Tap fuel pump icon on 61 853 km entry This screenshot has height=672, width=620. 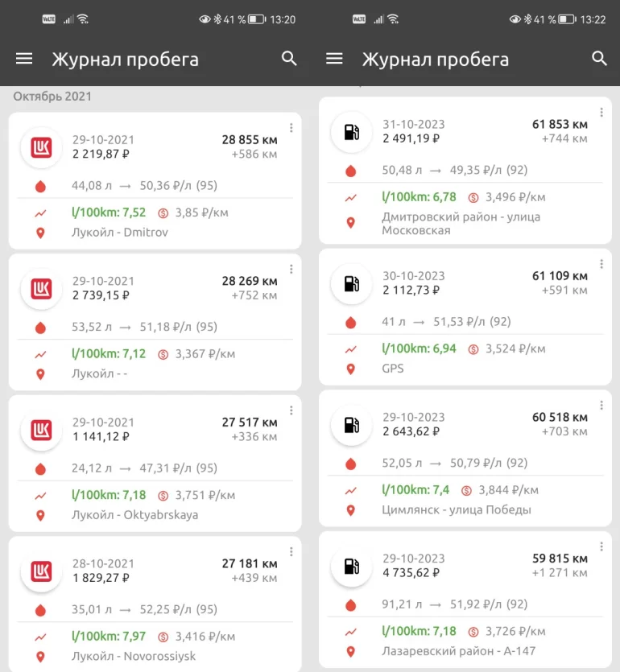point(351,132)
